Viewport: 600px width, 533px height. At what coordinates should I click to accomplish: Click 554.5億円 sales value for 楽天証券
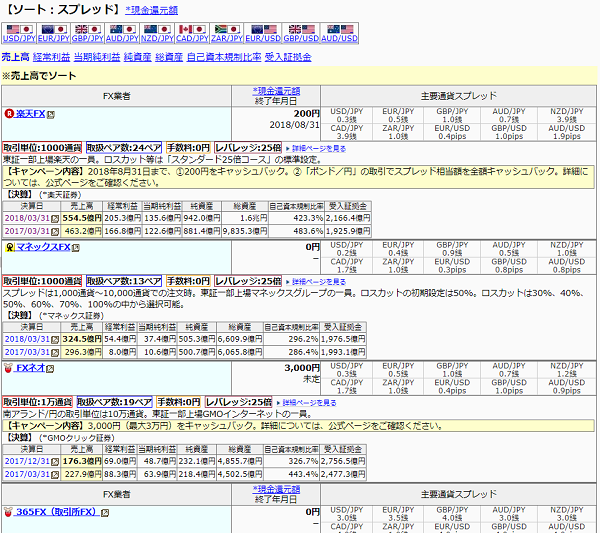pyautogui.click(x=82, y=218)
